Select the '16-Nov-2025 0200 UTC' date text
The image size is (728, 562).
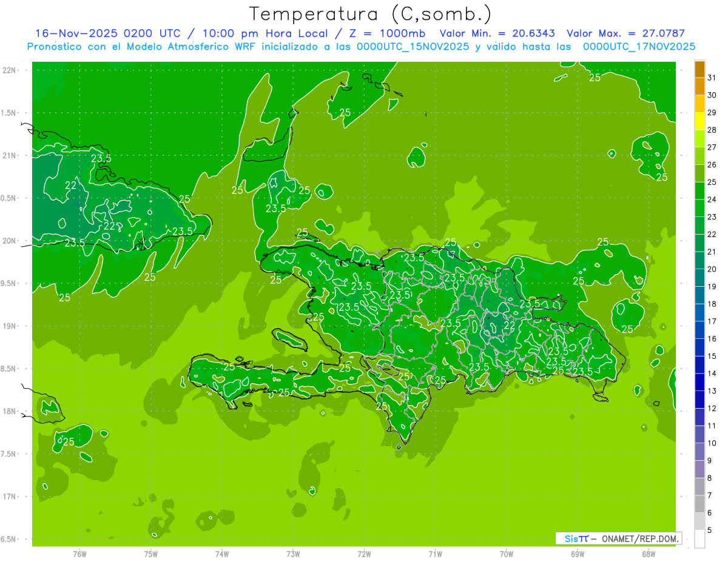(x=108, y=34)
